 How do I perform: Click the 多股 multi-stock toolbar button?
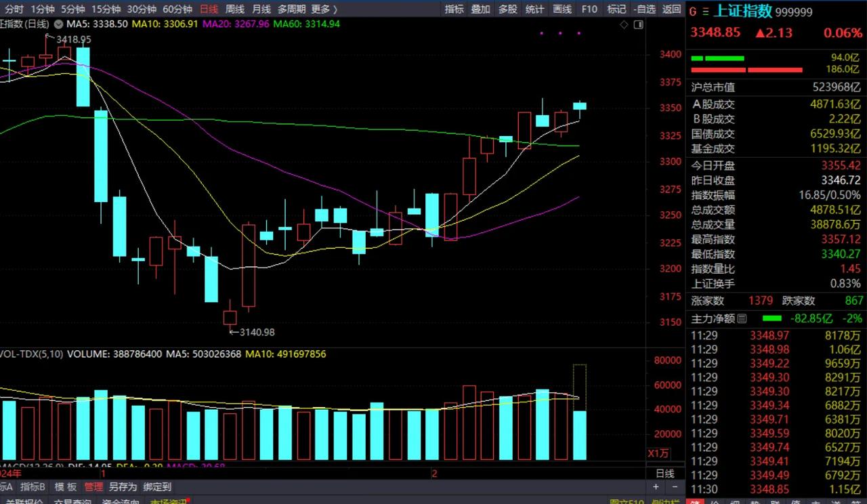pos(507,9)
